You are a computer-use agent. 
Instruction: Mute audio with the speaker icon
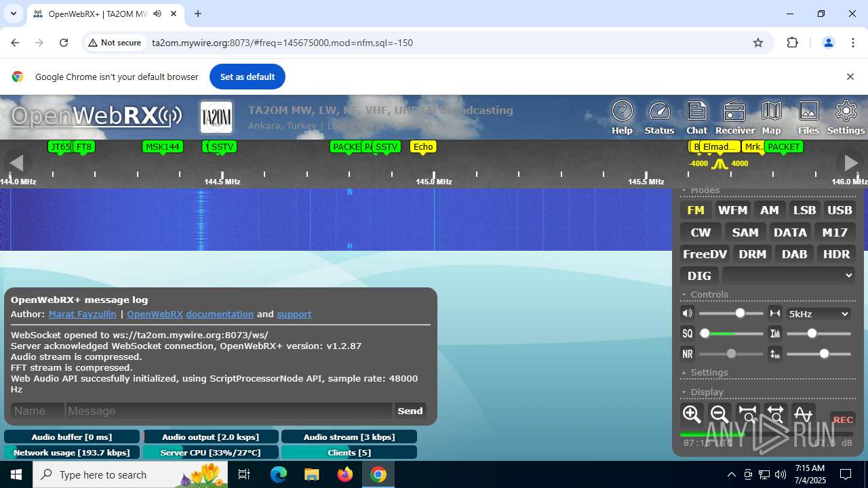pyautogui.click(x=688, y=313)
